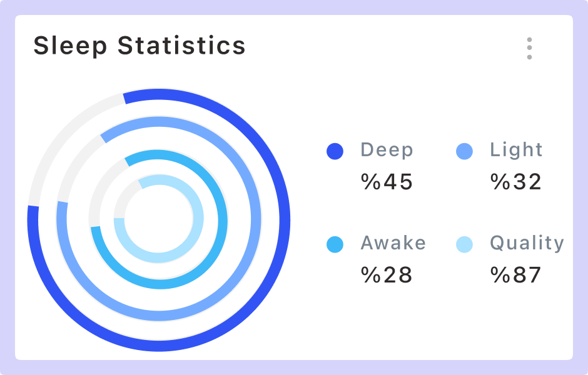Click the Awake legend color dot
588x375 pixels.
[x=335, y=244]
